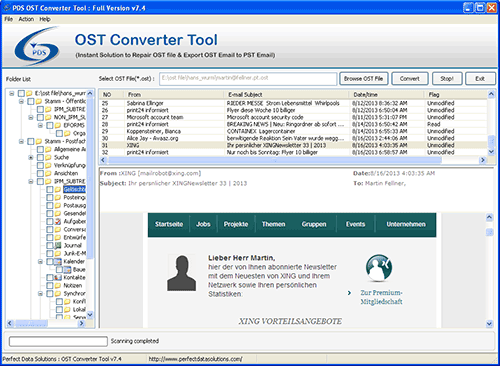Select the Orga folder icon
This screenshot has width=500, height=366.
[67, 133]
